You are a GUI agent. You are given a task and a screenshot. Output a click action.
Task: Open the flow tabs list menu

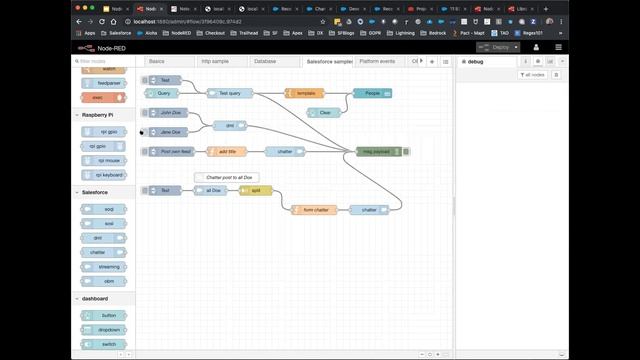pos(445,62)
